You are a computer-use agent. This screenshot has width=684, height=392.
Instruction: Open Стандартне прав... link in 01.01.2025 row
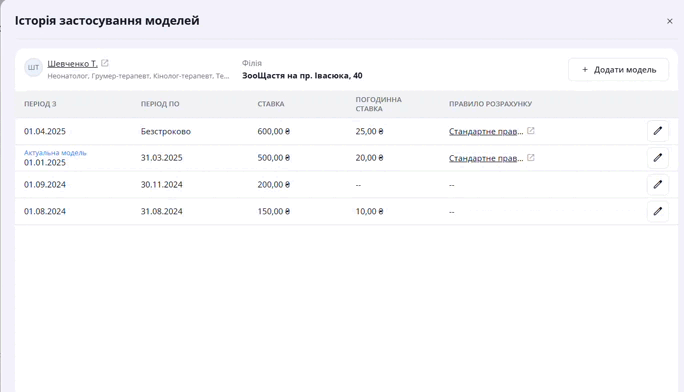[486, 158]
